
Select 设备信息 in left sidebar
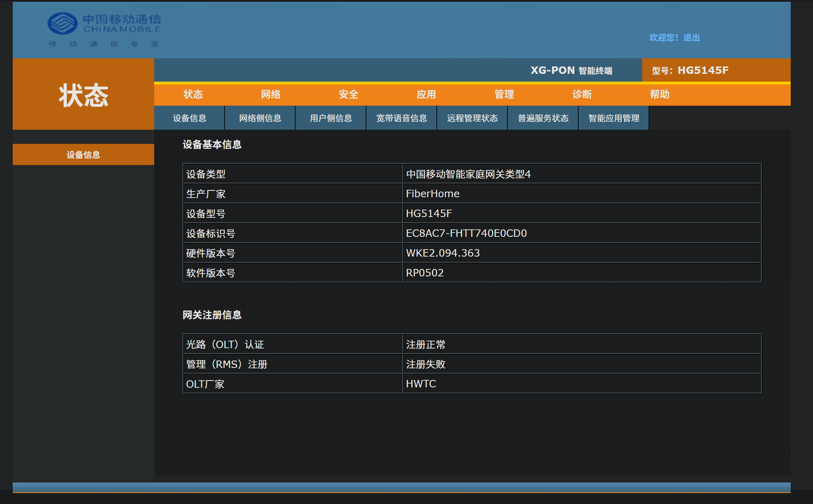[x=83, y=155]
